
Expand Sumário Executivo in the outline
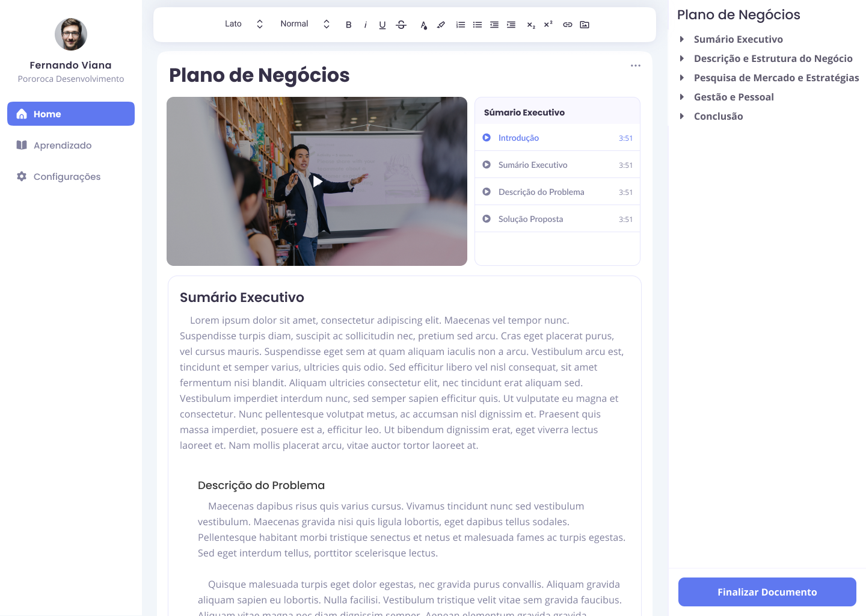682,39
